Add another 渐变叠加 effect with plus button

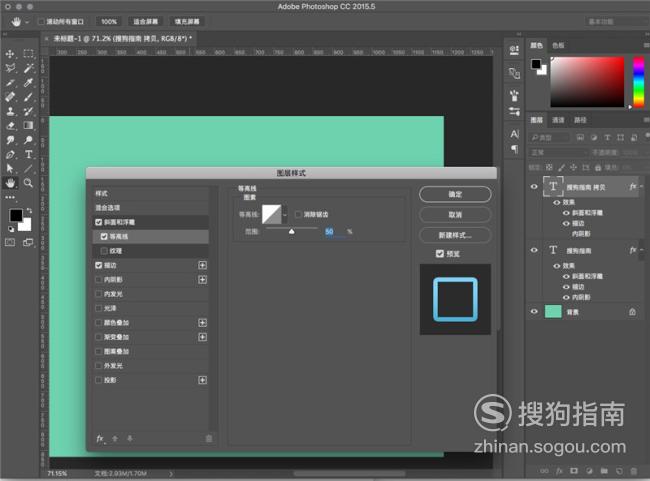point(202,337)
